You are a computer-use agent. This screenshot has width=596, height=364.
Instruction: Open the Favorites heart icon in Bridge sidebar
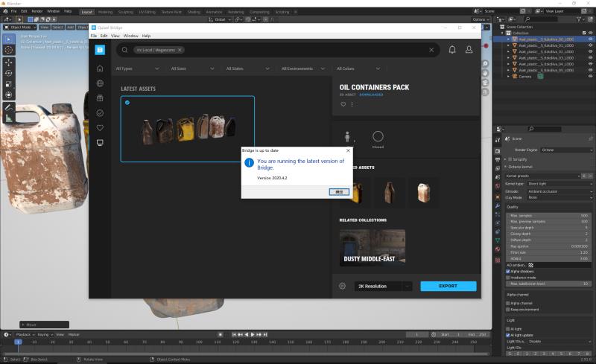coord(100,128)
